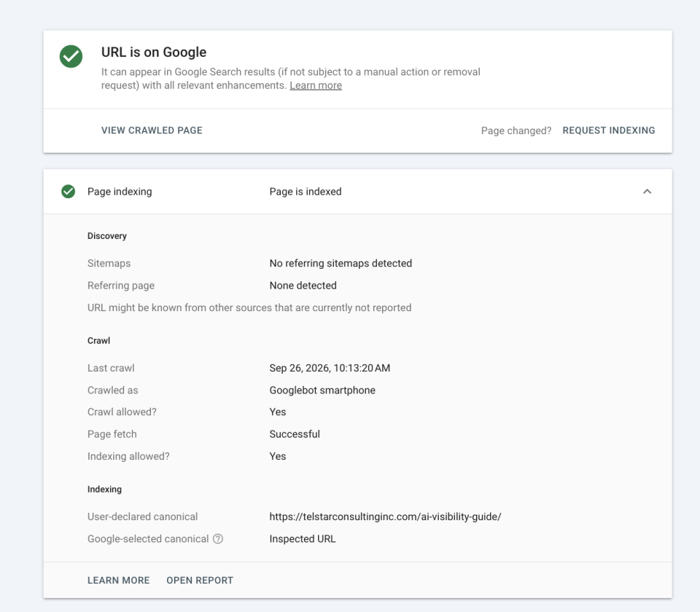This screenshot has width=700, height=612.
Task: Click the 'Page changed?' text
Action: tap(516, 130)
